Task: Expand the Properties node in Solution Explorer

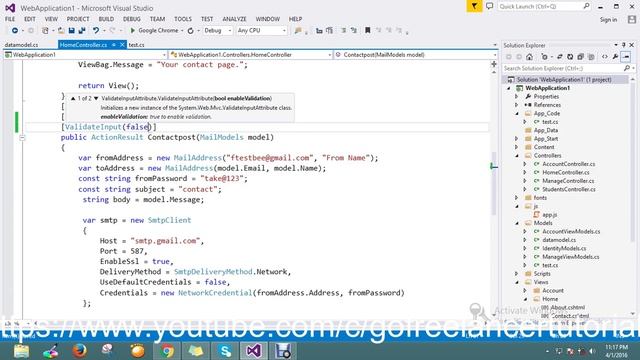Action: tap(517, 97)
